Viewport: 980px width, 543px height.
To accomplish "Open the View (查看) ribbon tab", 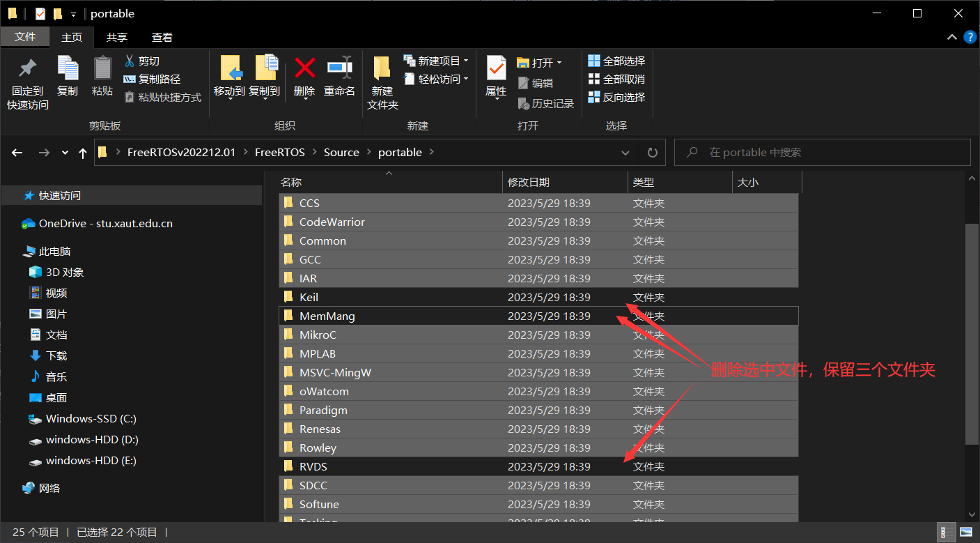I will point(162,37).
